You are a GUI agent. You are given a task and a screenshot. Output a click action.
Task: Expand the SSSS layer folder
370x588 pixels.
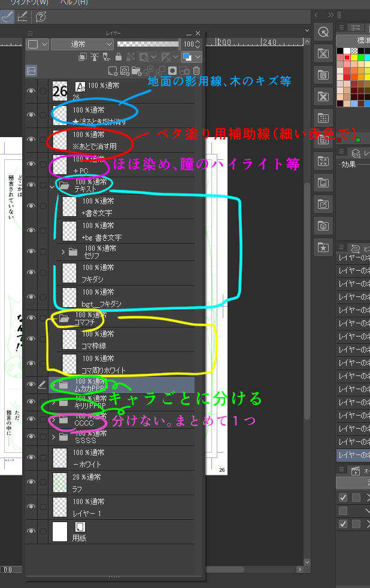(54, 436)
